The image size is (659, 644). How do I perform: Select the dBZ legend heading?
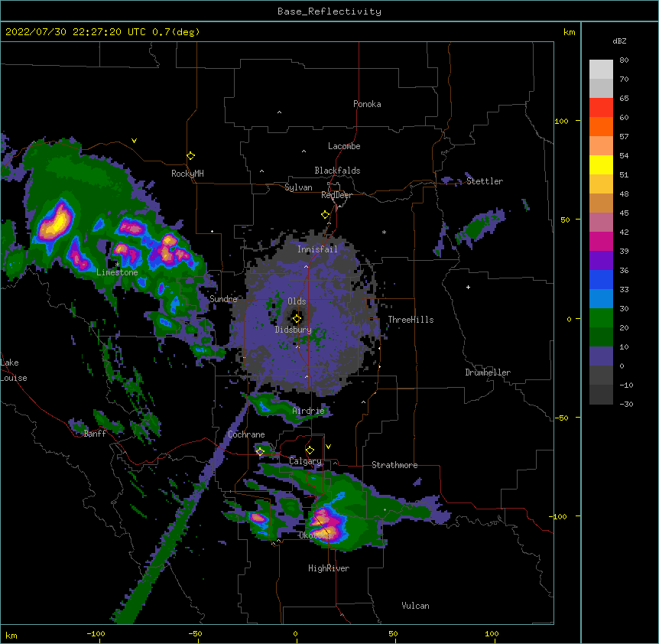click(x=619, y=41)
